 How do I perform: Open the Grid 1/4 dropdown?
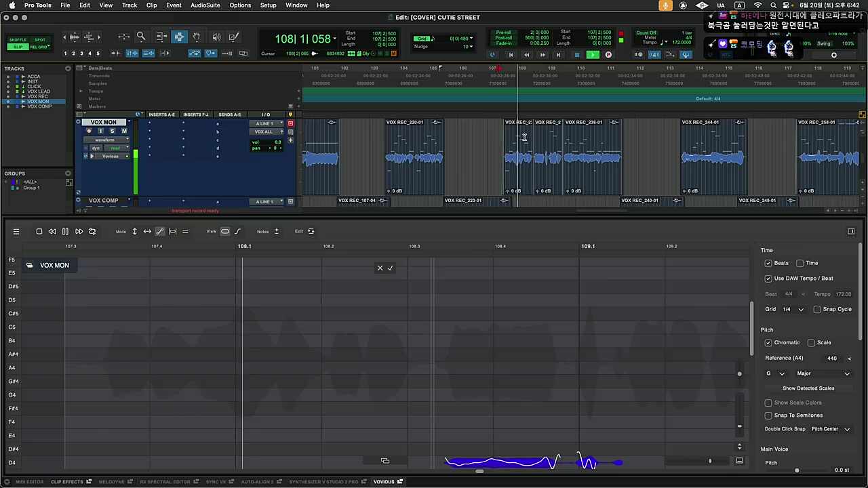click(x=793, y=310)
